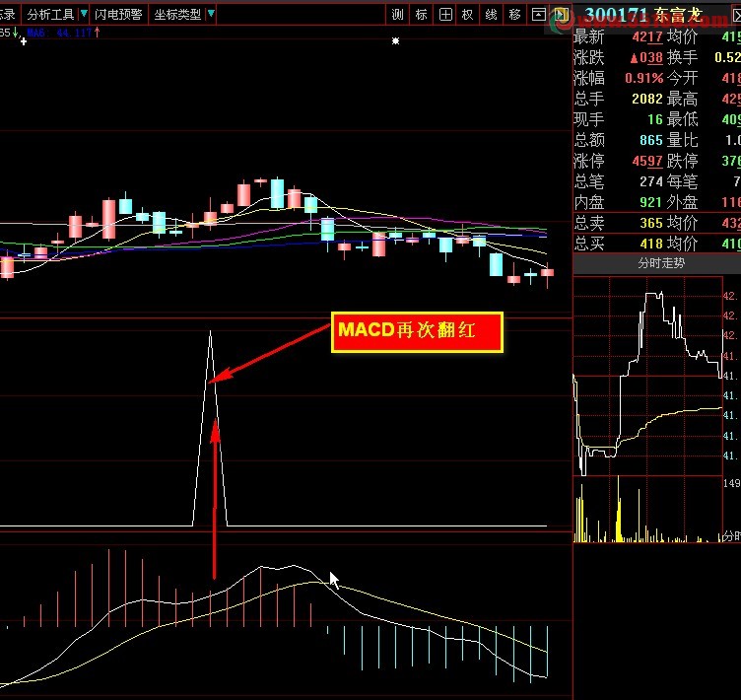
Task: Open the 分析工具 menu
Action: click(50, 15)
